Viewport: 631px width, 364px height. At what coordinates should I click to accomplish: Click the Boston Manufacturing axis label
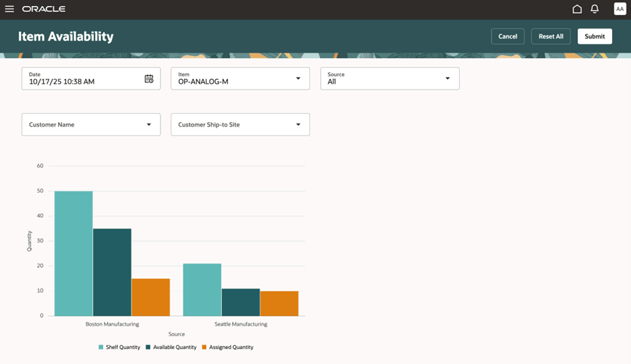pos(113,324)
